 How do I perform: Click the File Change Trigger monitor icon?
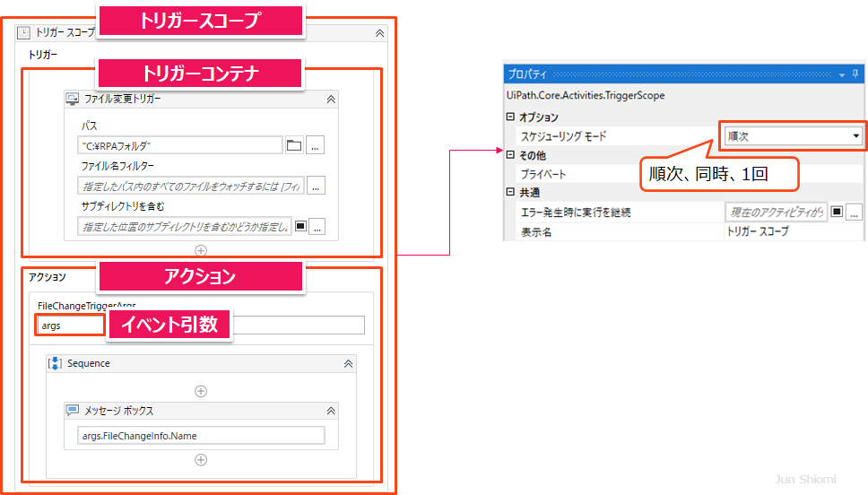[x=73, y=100]
